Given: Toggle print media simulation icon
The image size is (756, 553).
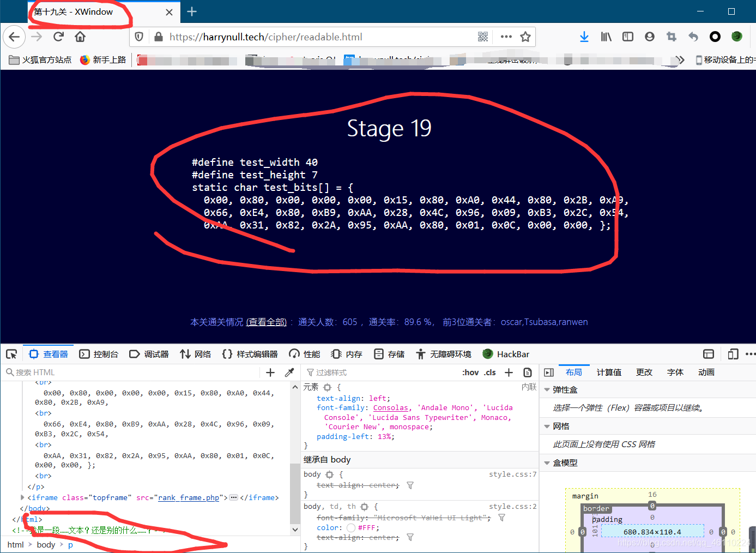Looking at the screenshot, I should [x=528, y=372].
